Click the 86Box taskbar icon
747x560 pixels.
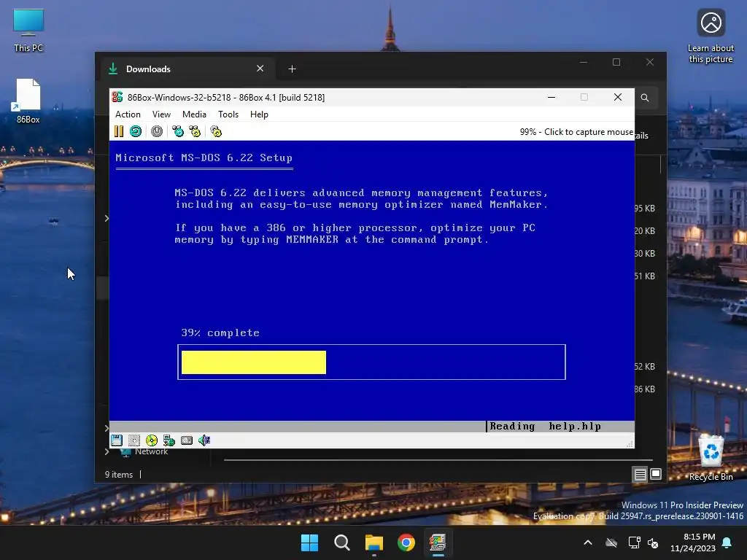click(438, 542)
